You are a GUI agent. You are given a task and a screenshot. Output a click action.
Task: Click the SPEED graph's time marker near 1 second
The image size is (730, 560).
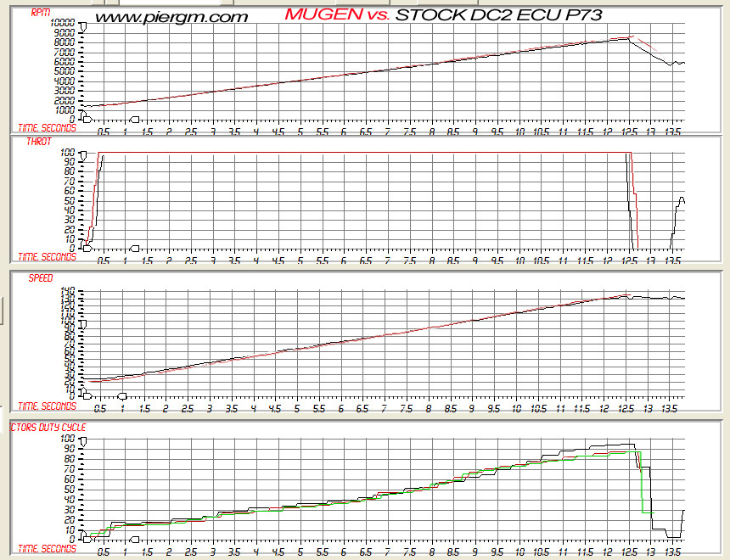[x=121, y=395]
